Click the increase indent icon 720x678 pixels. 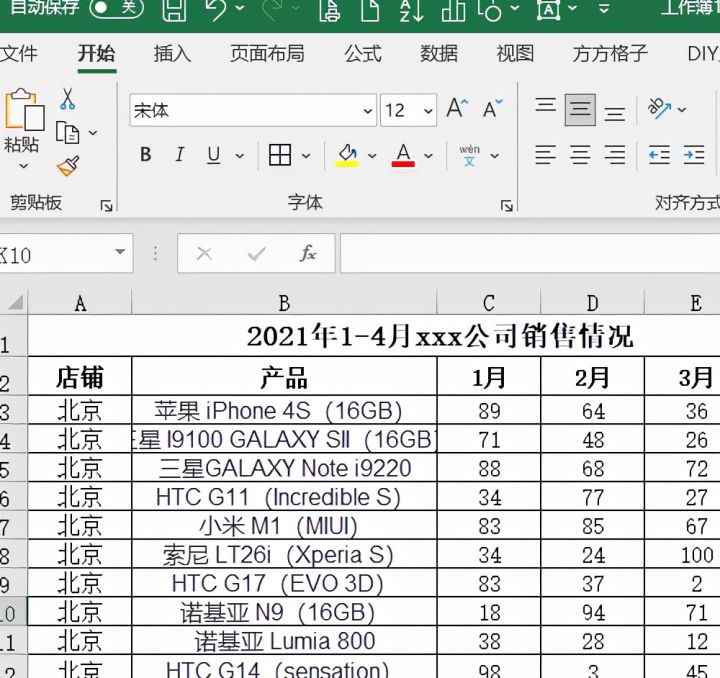694,155
